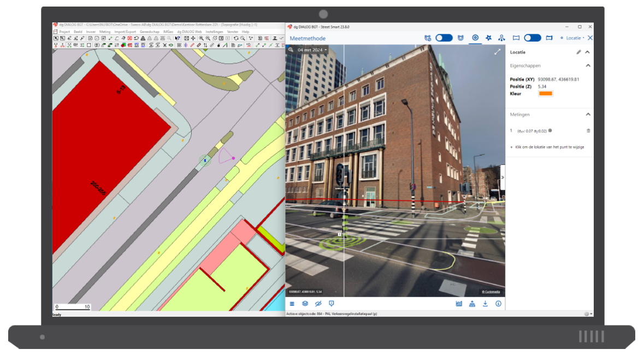Toggle the first switch in Meetmethode bar
Screen dimensions: 644x355
click(444, 38)
